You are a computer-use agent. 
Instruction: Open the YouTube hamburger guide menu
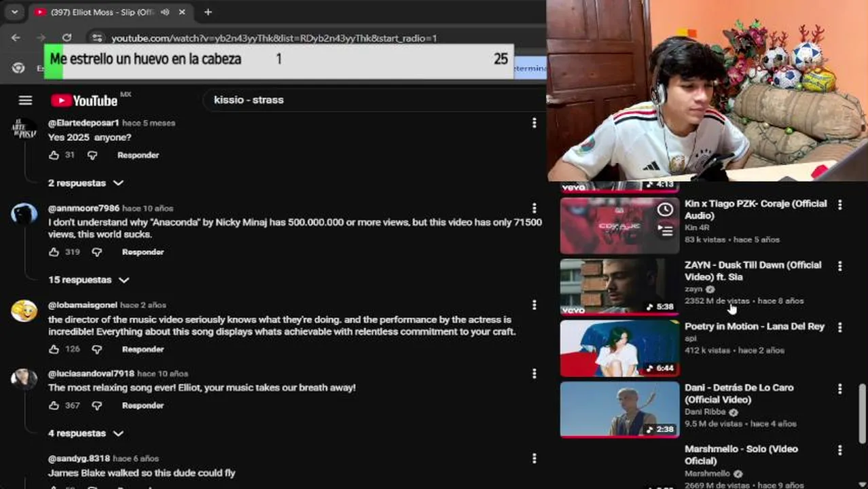point(25,101)
